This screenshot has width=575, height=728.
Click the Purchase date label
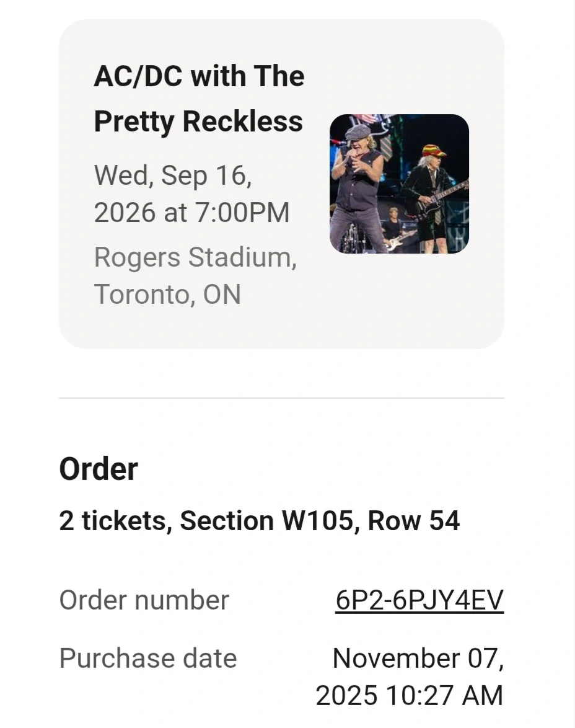coord(148,659)
